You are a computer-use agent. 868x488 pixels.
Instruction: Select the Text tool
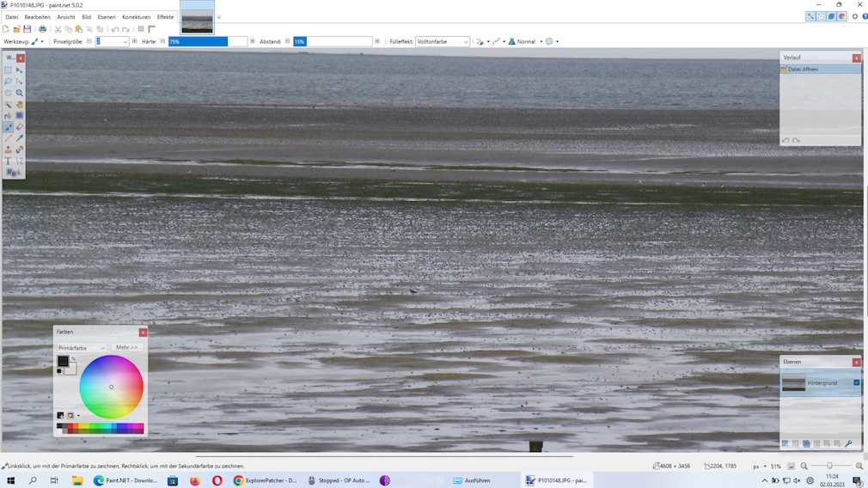point(9,161)
